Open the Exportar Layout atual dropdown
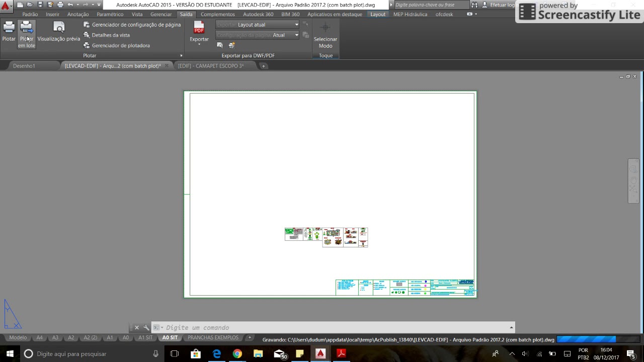Screen dimensions: 644x362 pos(258,25)
